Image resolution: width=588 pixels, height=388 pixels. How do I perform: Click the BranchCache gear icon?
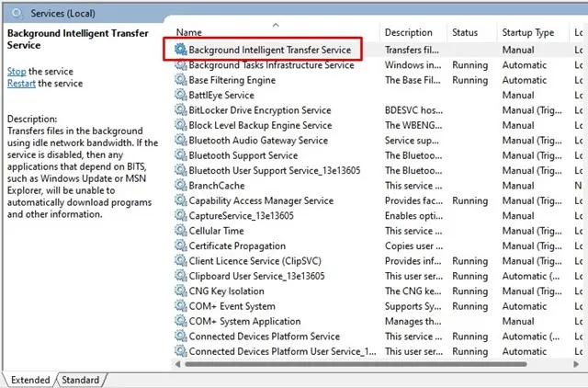181,186
